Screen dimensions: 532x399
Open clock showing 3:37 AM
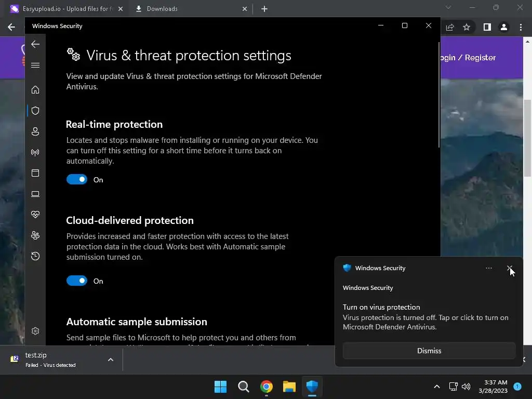[493, 387]
